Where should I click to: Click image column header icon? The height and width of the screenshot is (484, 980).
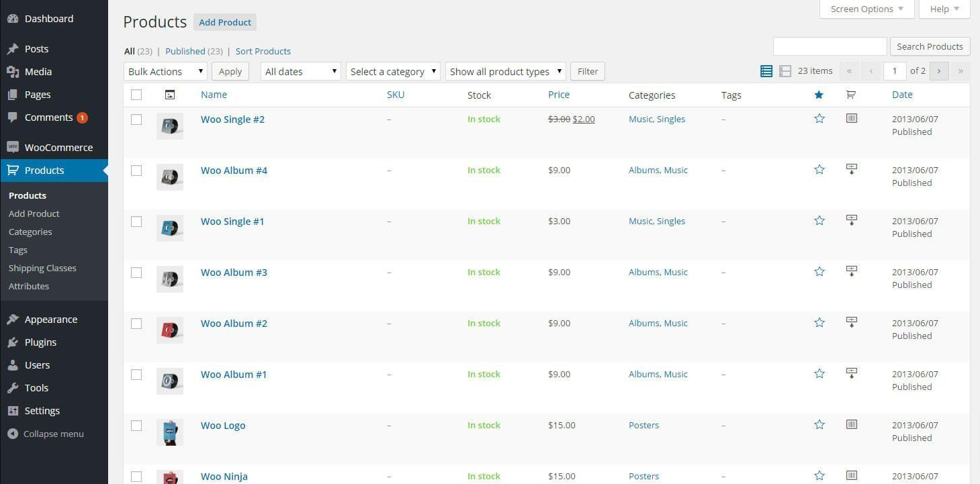(169, 95)
